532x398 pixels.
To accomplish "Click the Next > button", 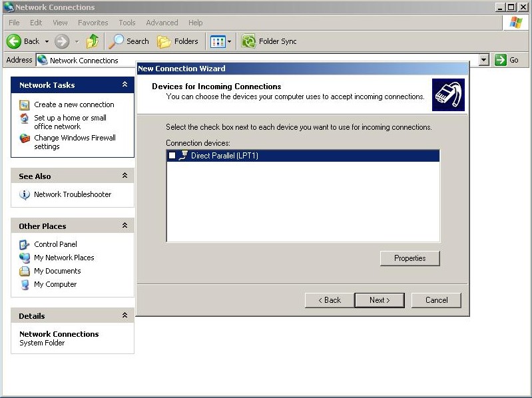I will click(380, 300).
